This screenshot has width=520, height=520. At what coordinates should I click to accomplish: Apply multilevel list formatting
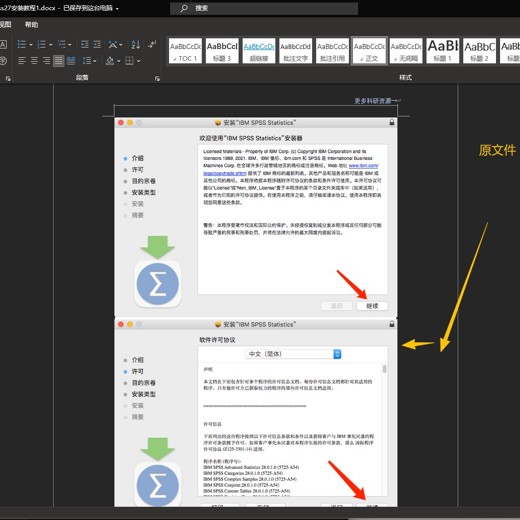point(61,44)
